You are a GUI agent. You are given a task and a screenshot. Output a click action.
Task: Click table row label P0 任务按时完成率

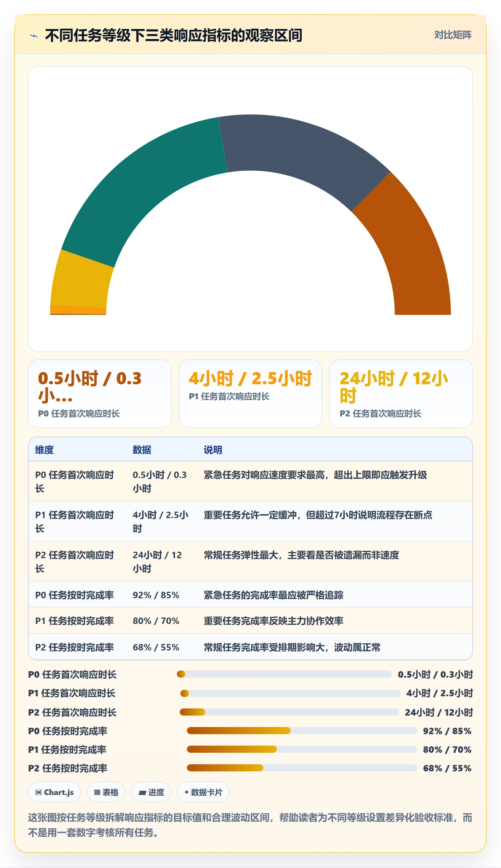point(74,595)
